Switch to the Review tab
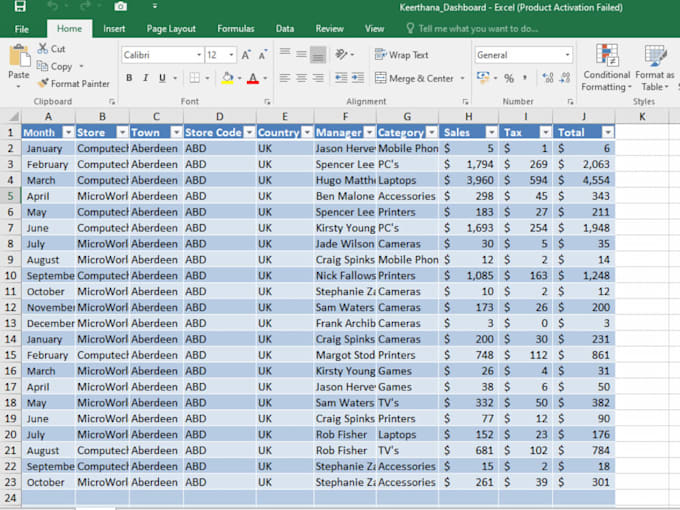 coord(329,29)
